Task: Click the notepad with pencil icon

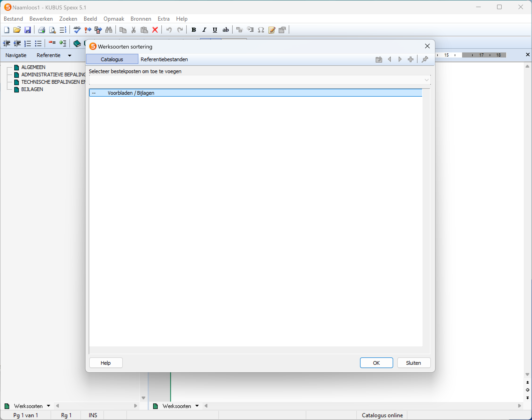Action: [x=272, y=30]
